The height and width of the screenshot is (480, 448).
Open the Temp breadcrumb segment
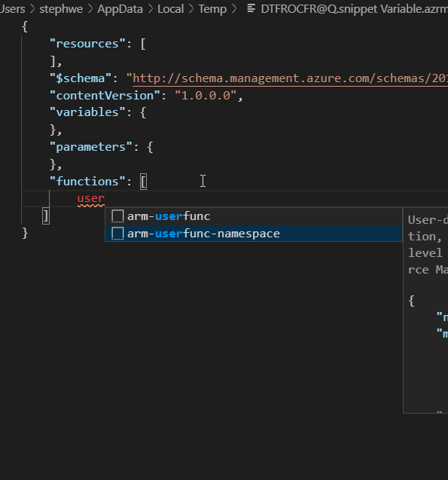tap(212, 9)
